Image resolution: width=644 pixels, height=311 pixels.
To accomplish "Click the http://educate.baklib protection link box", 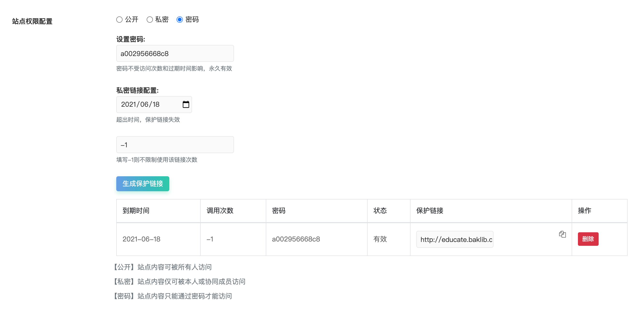I will click(x=454, y=240).
